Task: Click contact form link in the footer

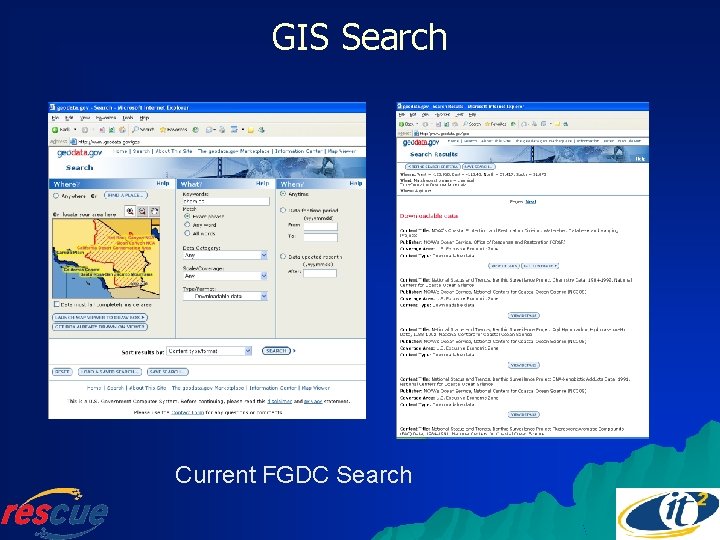Action: pos(187,412)
